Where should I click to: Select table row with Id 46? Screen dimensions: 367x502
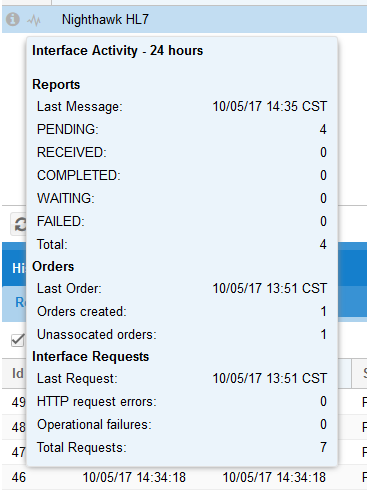click(184, 477)
